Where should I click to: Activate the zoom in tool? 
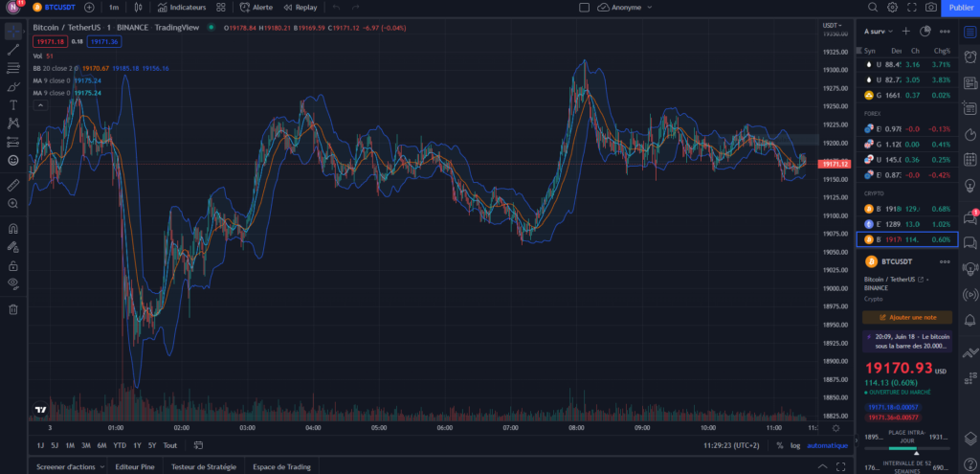point(13,203)
